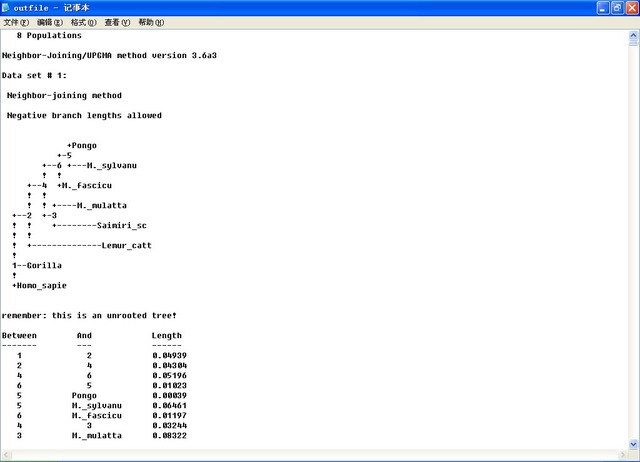Click the tree label 'Saimiri_sc'
This screenshot has height=462, width=640.
point(122,226)
